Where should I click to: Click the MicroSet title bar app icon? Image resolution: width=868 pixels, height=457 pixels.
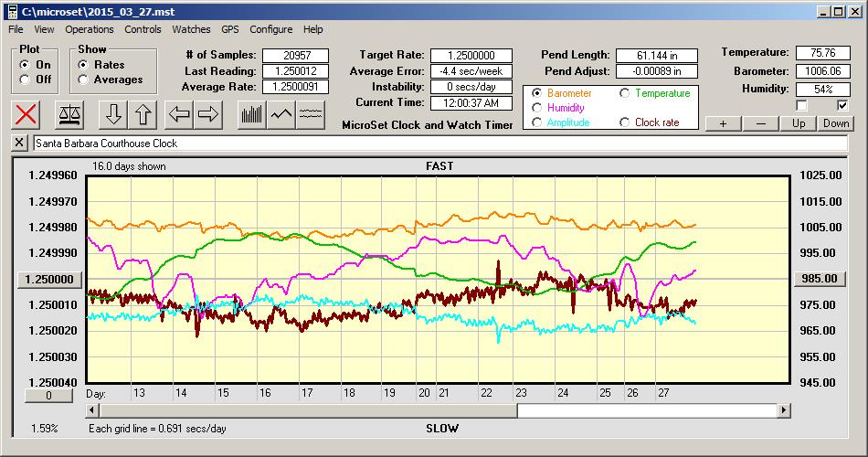pyautogui.click(x=12, y=12)
